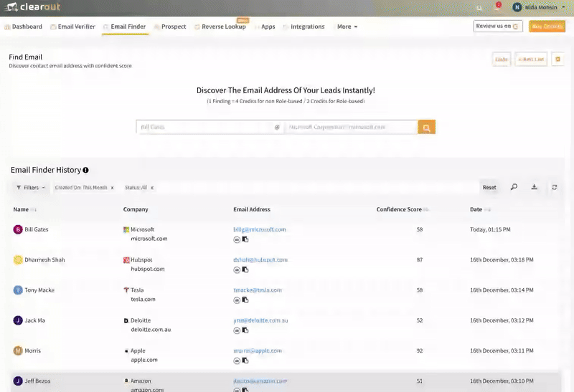
Task: Remove the Status All filter
Action: (152, 188)
